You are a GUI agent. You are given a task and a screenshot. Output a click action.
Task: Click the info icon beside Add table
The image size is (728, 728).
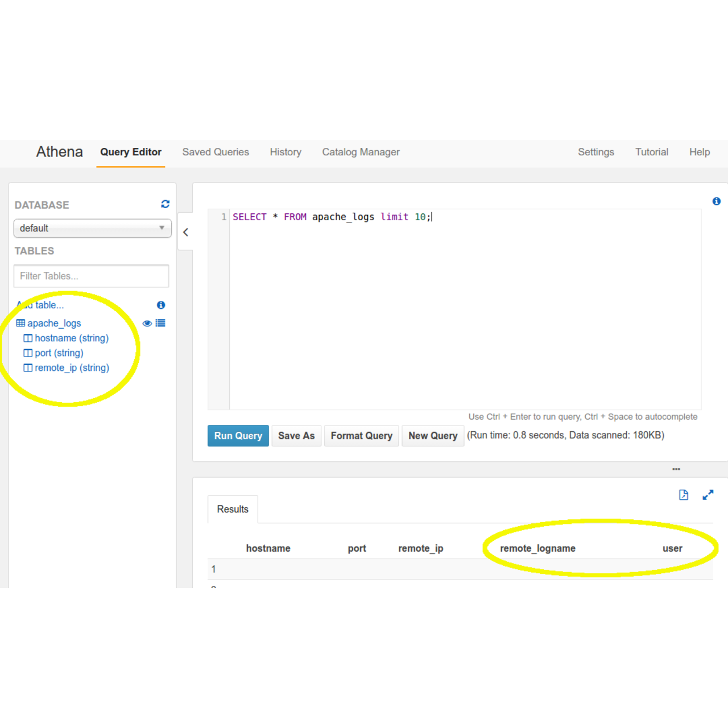click(x=161, y=305)
